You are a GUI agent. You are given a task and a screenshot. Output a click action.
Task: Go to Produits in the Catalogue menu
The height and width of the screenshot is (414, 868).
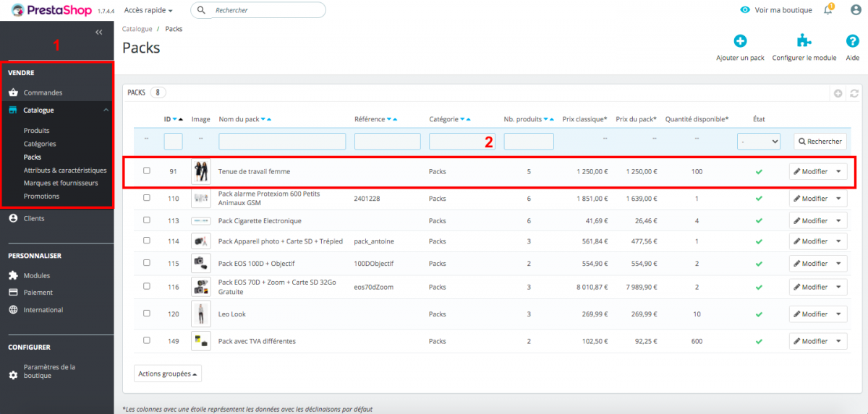(36, 131)
